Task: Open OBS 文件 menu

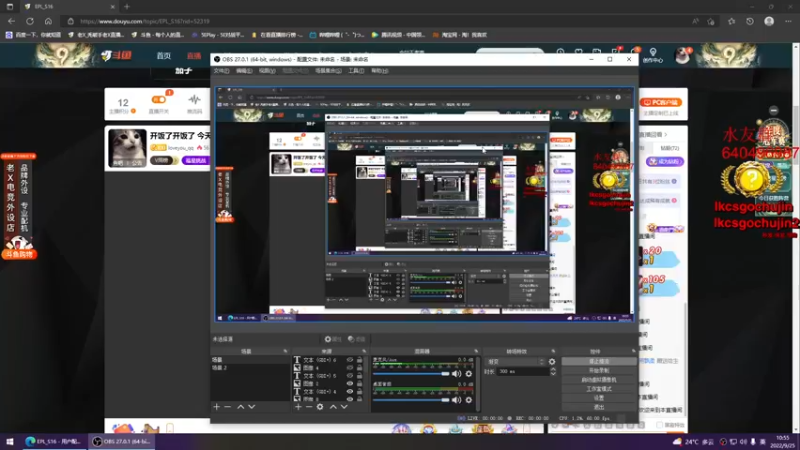Action: (221, 71)
